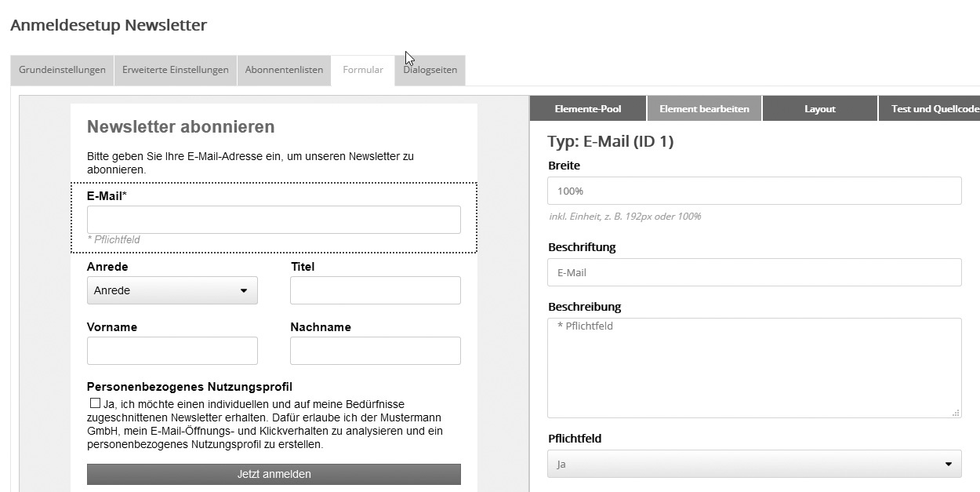
Task: Open the Pflichtfeld dropdown
Action: point(754,464)
